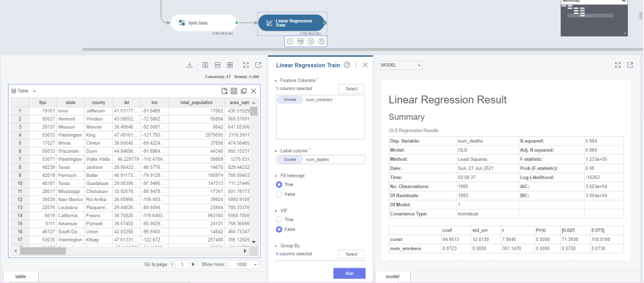Switch to four-grid panel layout
The height and width of the screenshot is (283, 644).
(x=230, y=65)
